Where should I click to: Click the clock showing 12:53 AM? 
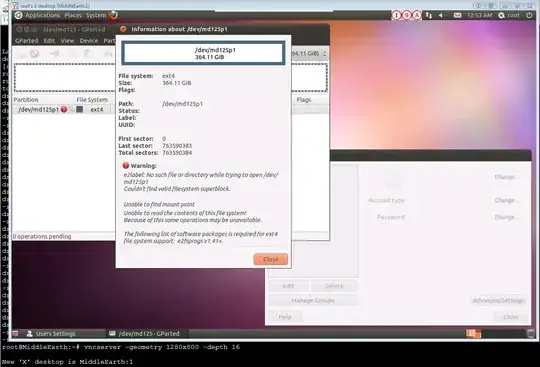click(480, 15)
